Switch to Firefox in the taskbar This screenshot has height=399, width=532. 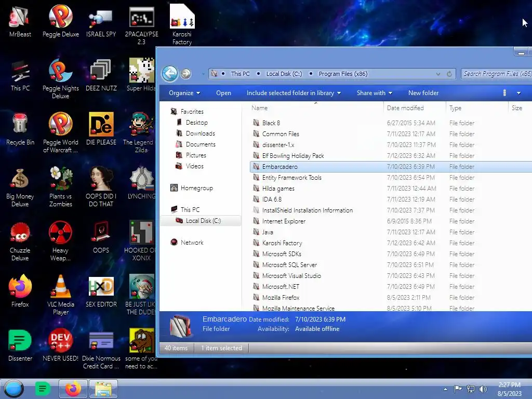(73, 389)
